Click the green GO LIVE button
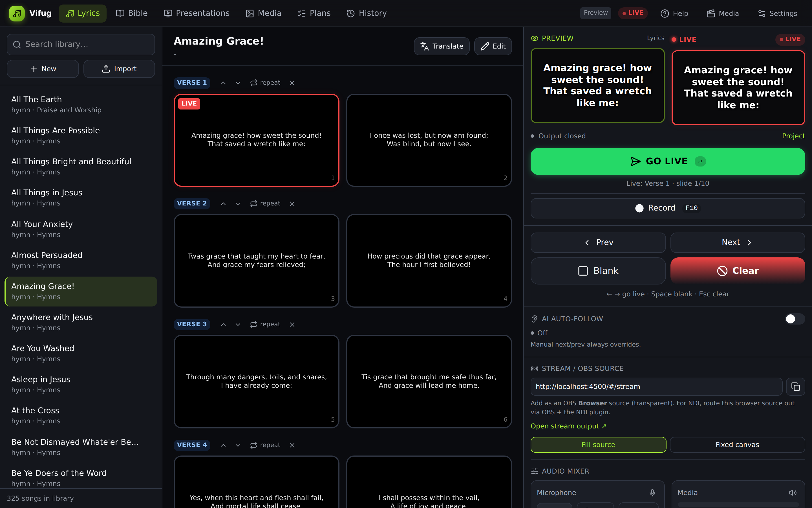The image size is (812, 508). [668, 161]
